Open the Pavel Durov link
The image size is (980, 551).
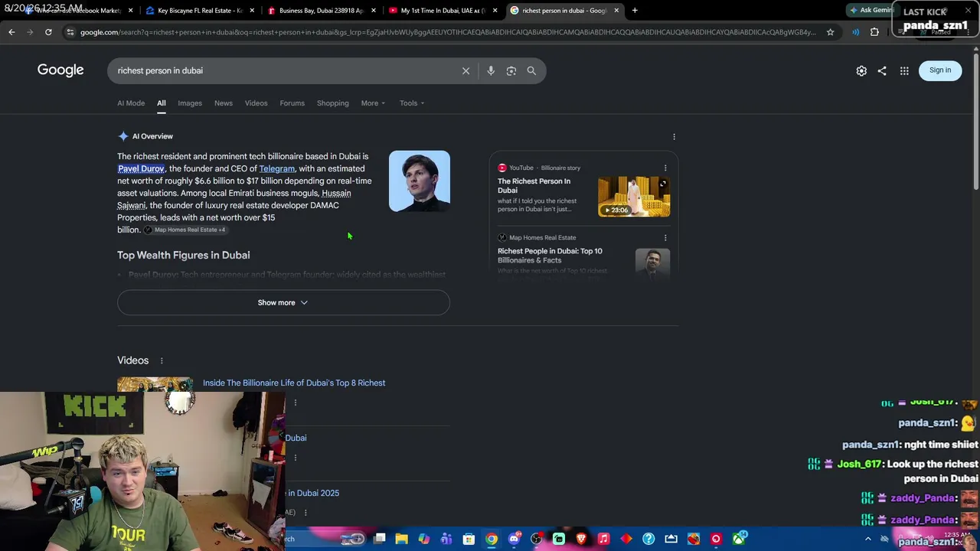141,168
